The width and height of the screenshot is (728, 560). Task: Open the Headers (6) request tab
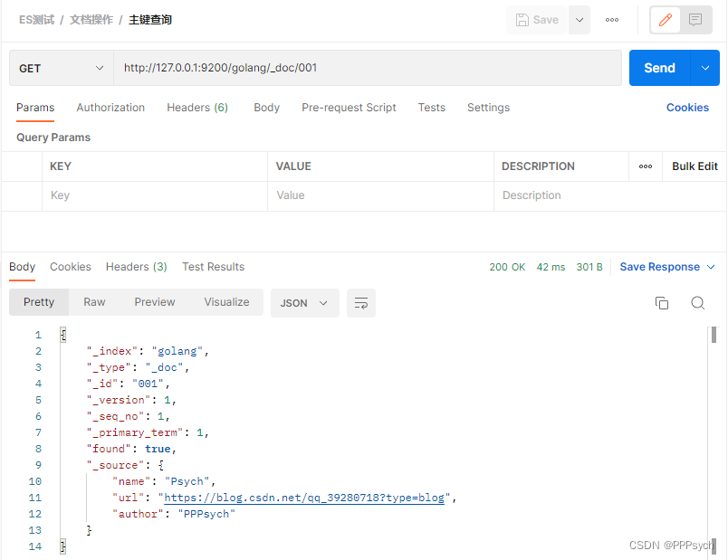[197, 108]
